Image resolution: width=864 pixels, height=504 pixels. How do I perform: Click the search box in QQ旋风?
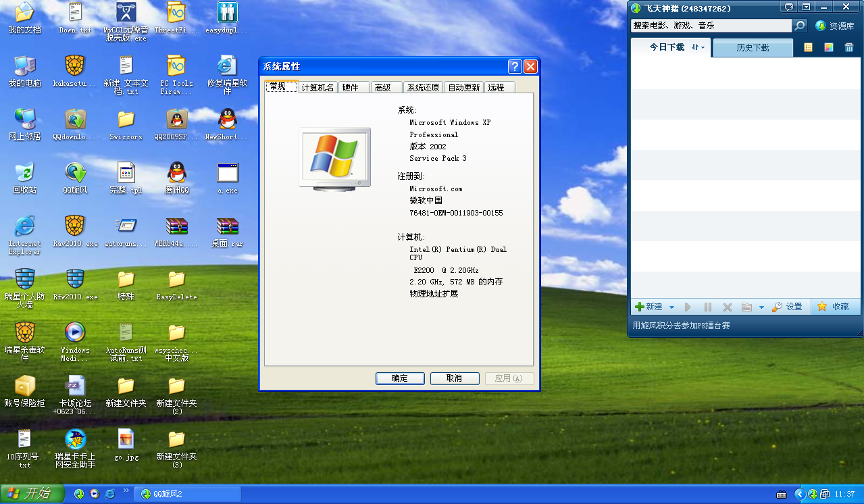(x=711, y=26)
